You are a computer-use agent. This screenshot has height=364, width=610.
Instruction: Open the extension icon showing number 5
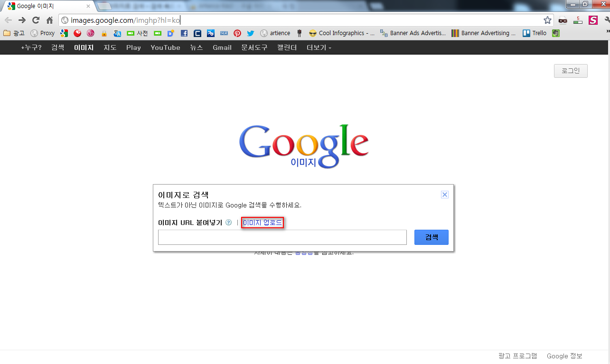(x=578, y=20)
